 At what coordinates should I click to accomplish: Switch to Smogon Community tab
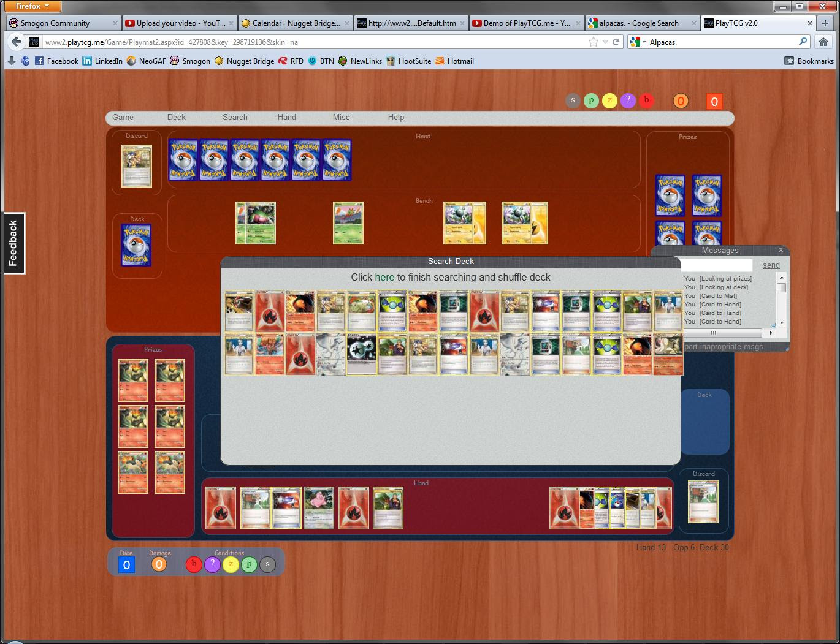[63, 23]
